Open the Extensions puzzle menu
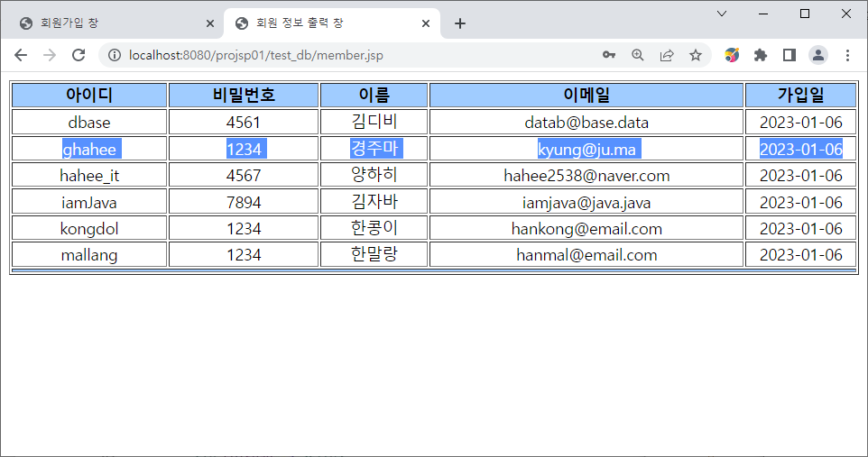 point(761,55)
